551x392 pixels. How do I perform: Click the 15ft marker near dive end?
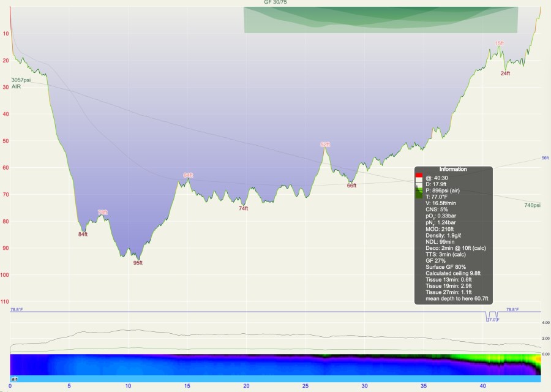[500, 43]
